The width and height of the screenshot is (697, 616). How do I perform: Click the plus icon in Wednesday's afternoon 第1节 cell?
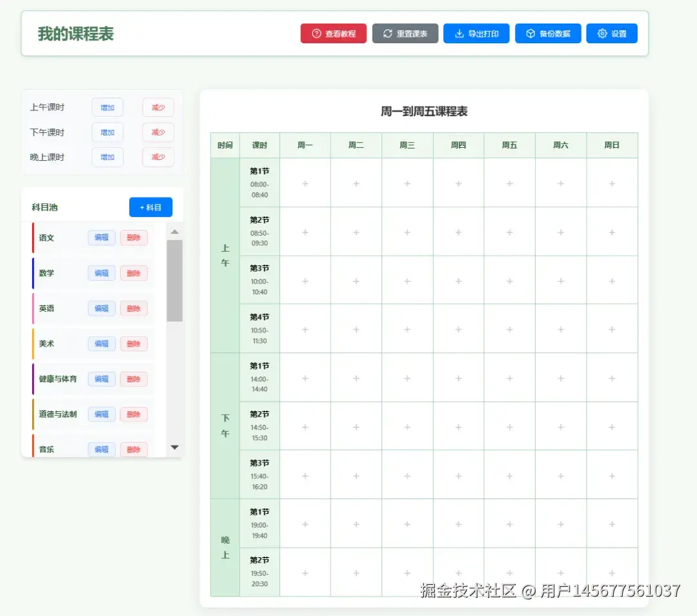pos(407,378)
